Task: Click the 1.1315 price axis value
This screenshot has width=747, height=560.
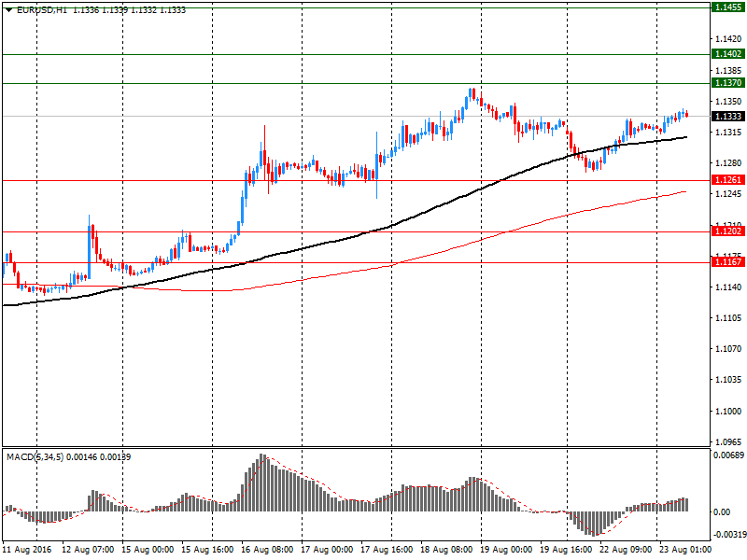Action: (728, 133)
